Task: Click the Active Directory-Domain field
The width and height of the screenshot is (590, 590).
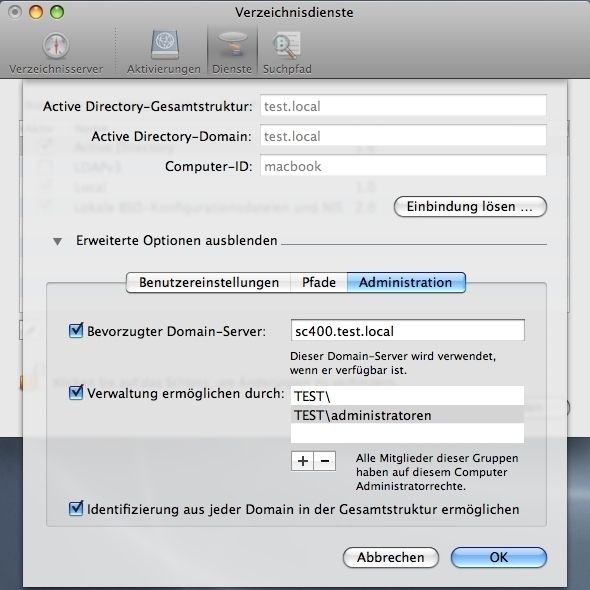Action: 403,135
